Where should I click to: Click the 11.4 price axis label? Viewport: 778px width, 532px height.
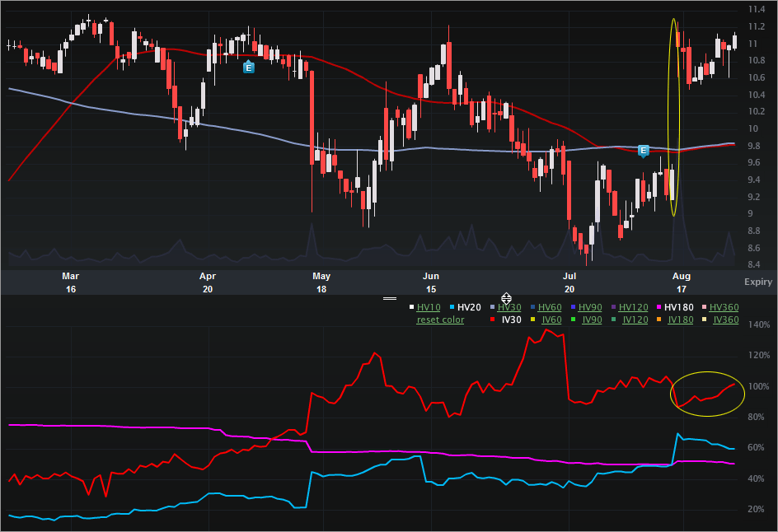click(757, 9)
